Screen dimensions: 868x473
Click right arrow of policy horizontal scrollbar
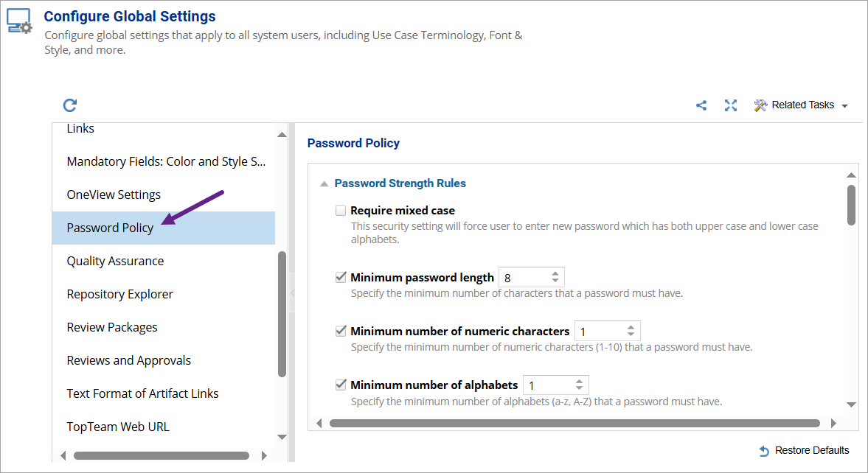(x=833, y=424)
